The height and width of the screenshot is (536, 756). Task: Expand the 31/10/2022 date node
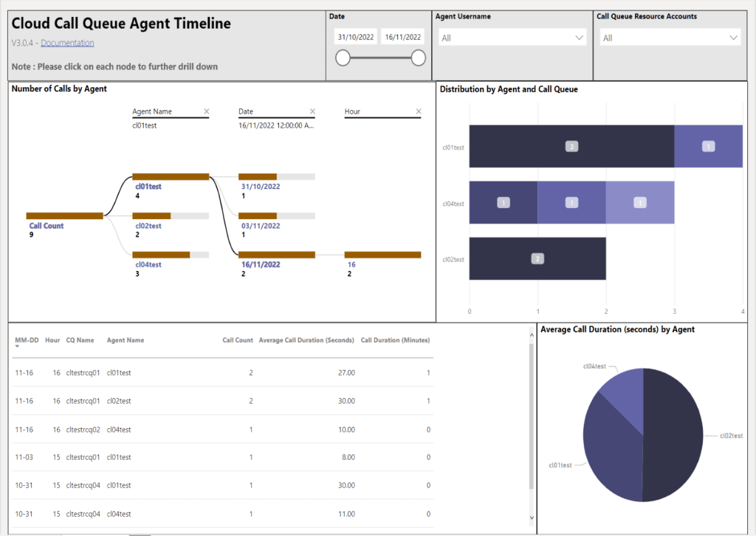[276, 177]
